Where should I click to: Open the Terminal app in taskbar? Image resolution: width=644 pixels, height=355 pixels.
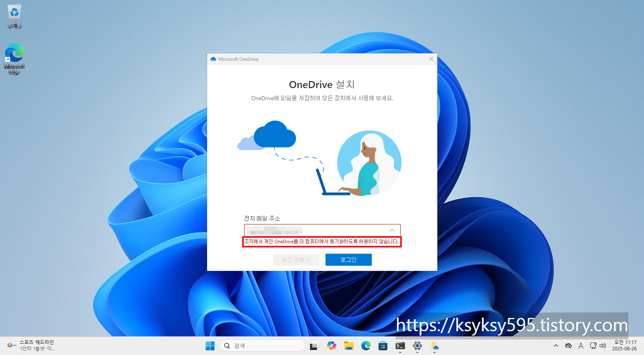(400, 346)
